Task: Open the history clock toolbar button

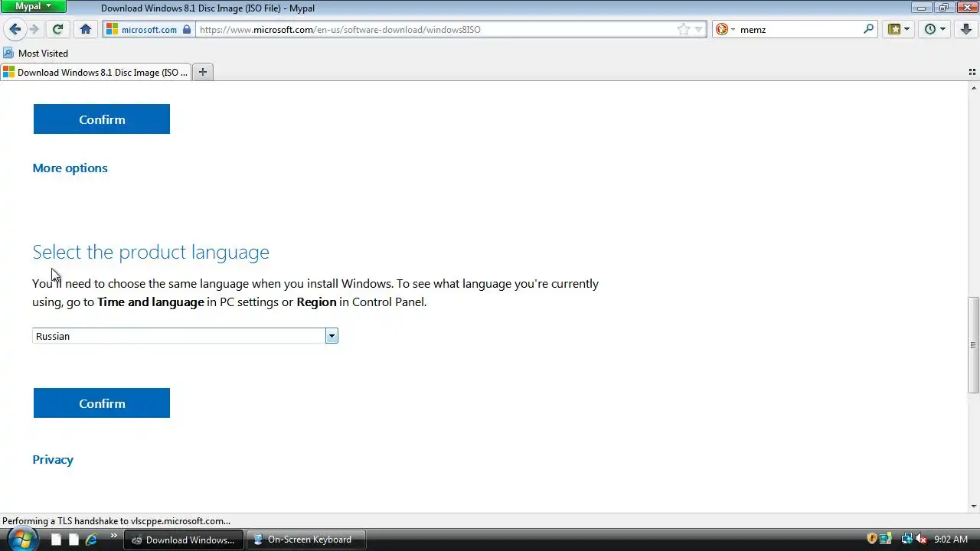Action: tap(935, 29)
